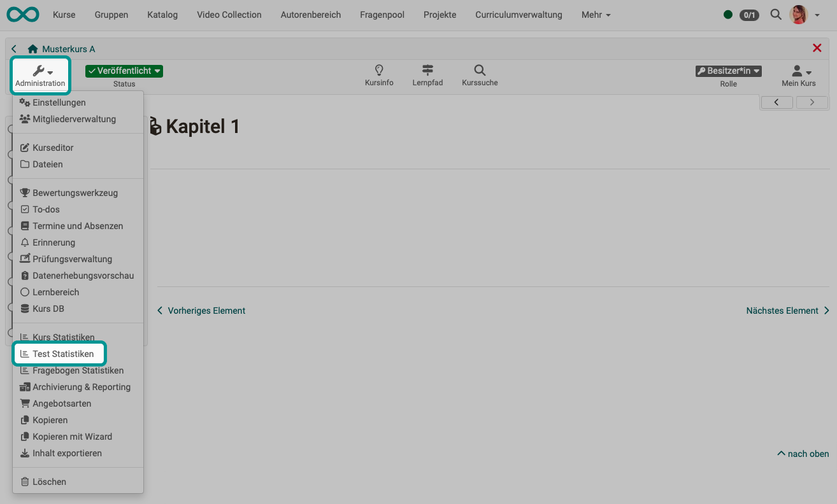The height and width of the screenshot is (504, 837).
Task: Expand the Veröffentlicht status dropdown
Action: [124, 71]
